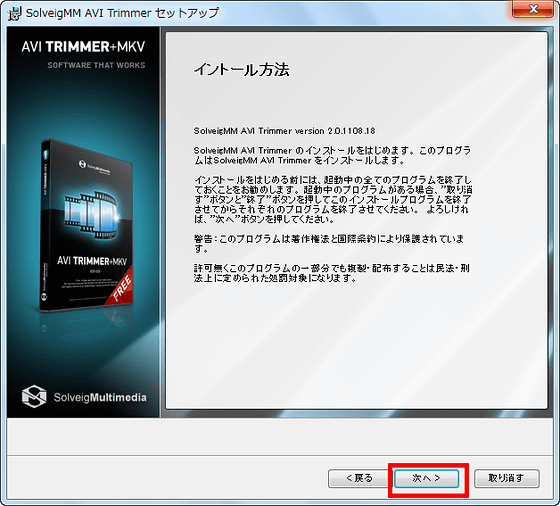Go back with the < 戻る button
Viewport: 560px width, 506px height.
(360, 478)
